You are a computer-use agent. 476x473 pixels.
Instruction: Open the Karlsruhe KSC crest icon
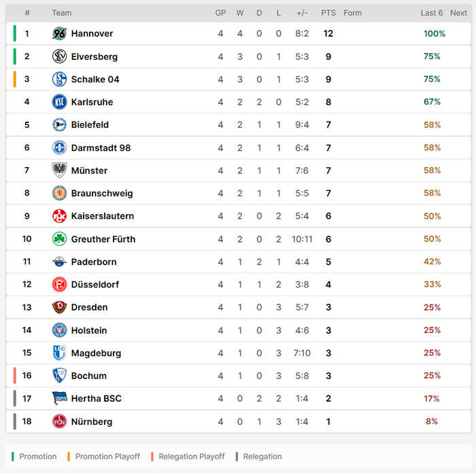(x=59, y=102)
